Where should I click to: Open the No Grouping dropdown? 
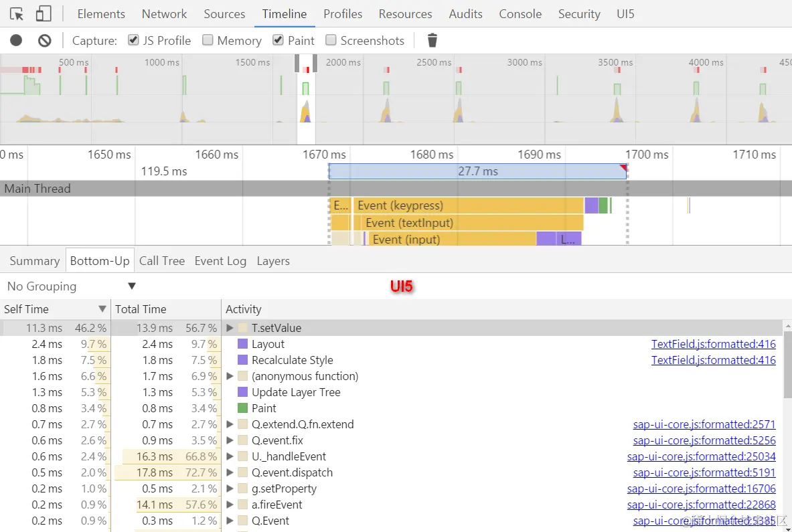click(71, 286)
